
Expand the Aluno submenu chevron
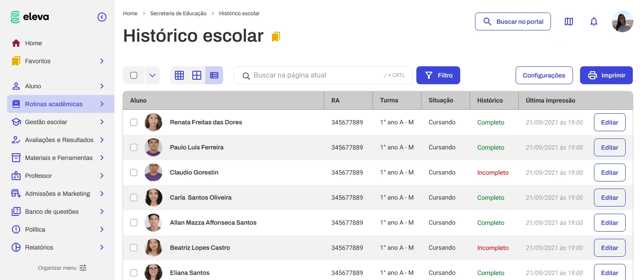(x=102, y=86)
